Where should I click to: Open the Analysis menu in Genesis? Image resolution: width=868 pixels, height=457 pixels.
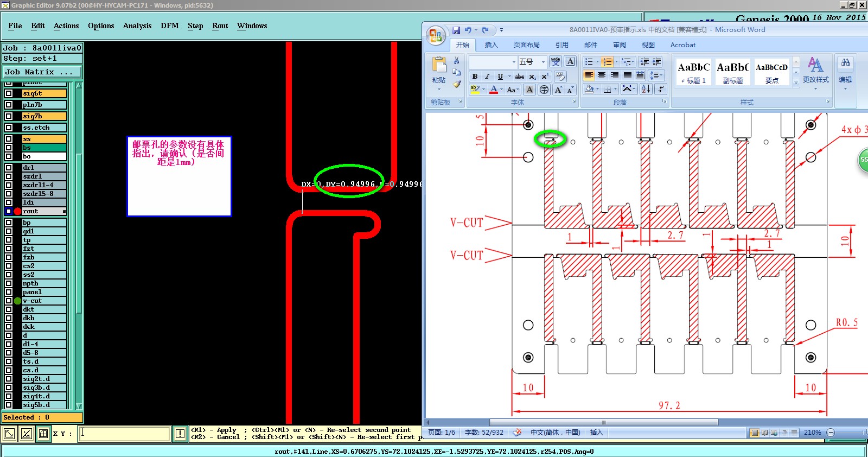137,26
